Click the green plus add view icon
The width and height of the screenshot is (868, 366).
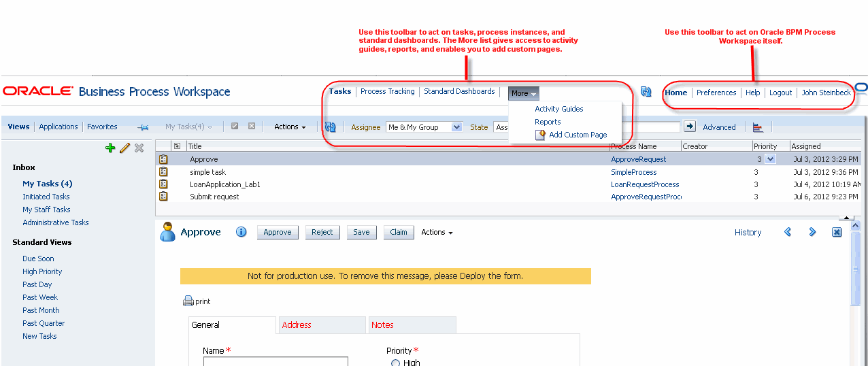[x=110, y=148]
